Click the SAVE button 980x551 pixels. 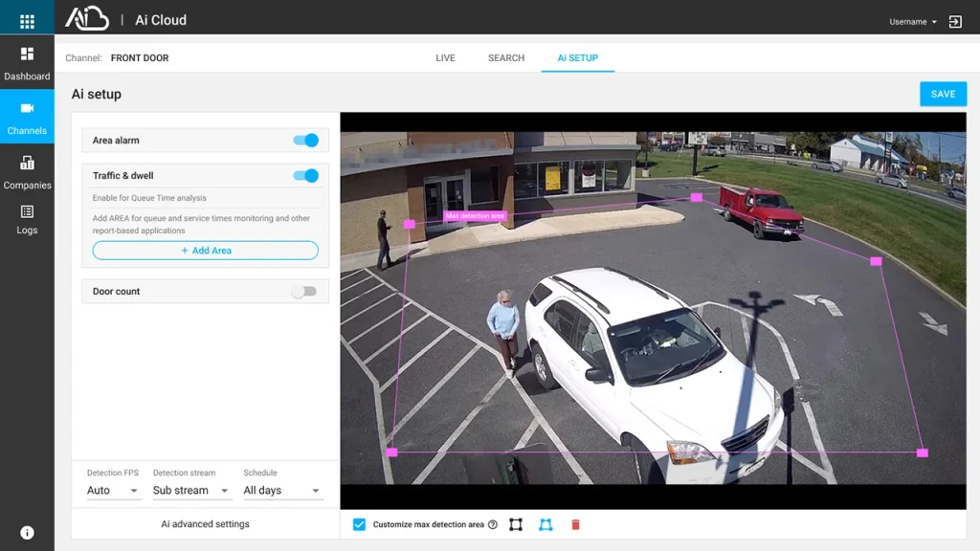click(x=943, y=94)
